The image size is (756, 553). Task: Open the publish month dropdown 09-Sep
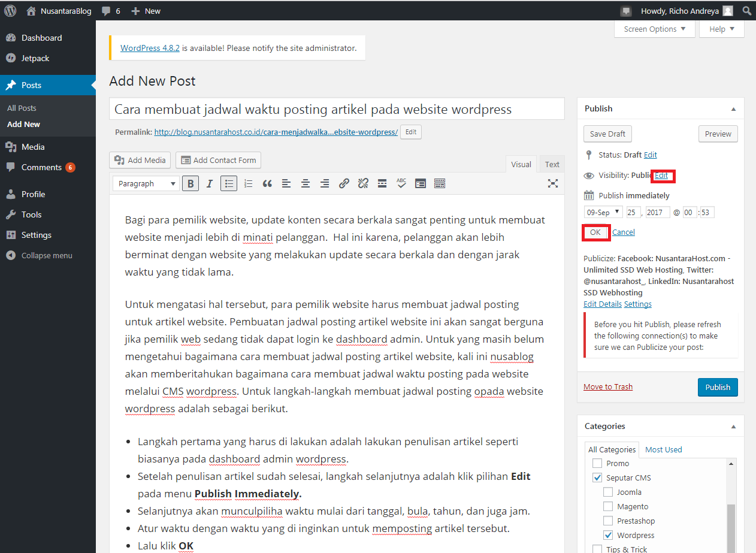603,212
